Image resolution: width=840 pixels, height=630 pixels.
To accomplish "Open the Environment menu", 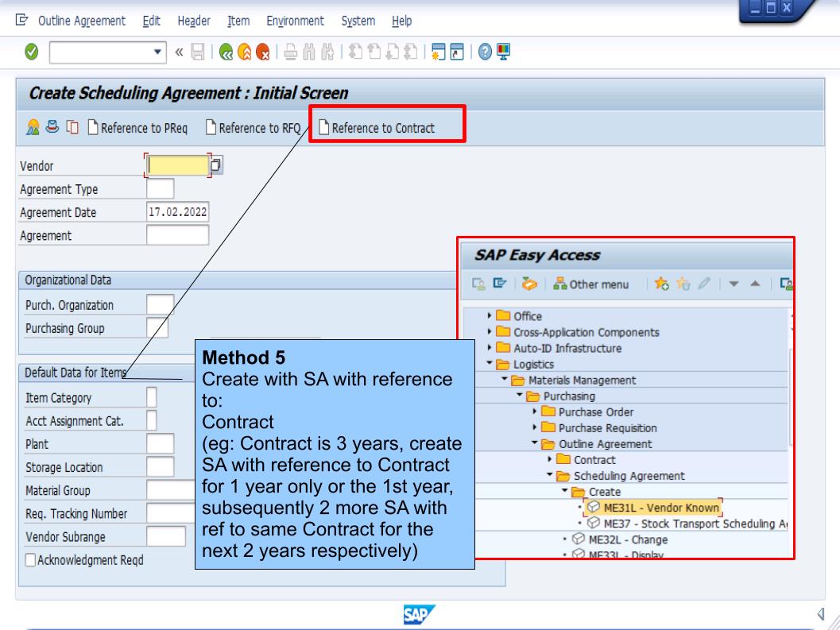I will (295, 21).
